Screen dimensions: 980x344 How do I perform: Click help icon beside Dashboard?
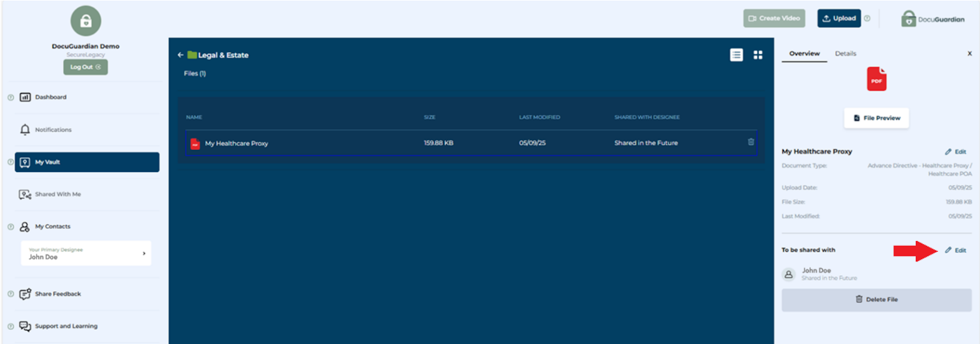click(x=10, y=97)
